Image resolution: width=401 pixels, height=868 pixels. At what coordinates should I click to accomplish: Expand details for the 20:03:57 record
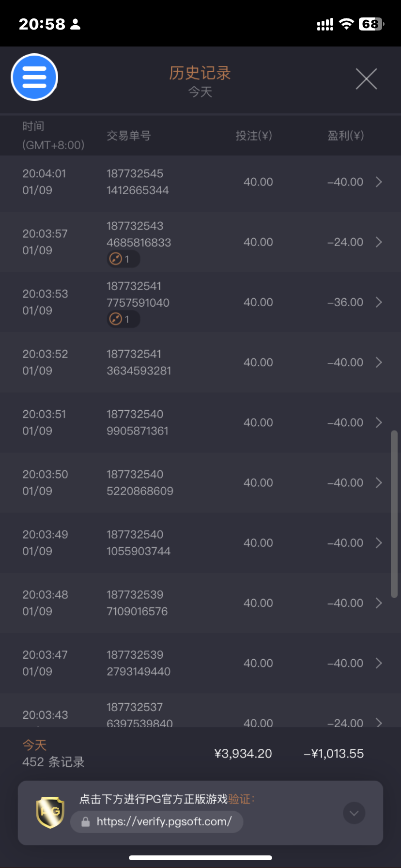tap(379, 242)
